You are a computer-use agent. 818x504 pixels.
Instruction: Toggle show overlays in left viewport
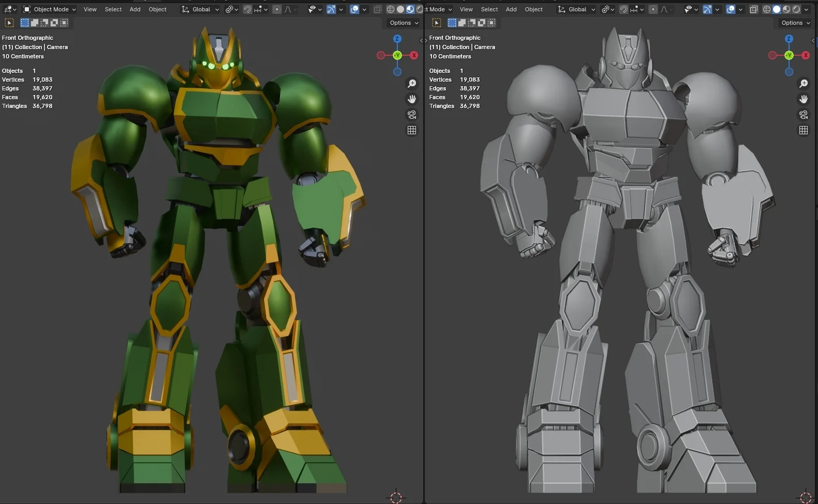354,9
